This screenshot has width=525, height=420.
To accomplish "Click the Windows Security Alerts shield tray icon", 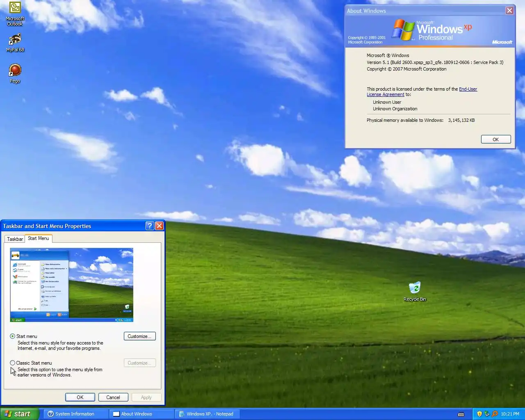I will pyautogui.click(x=479, y=414).
